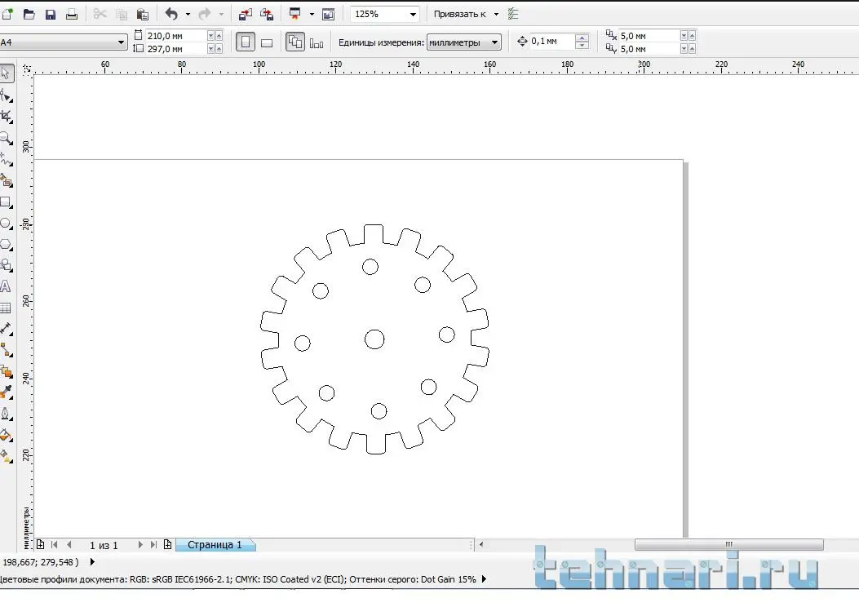Open the Options checklist icon
The image size is (859, 616).
[x=513, y=14]
